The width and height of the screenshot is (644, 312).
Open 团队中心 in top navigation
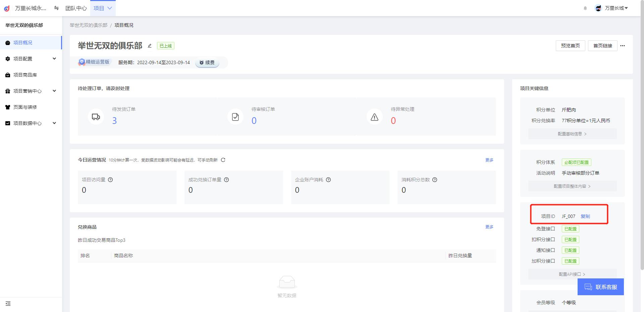pos(76,8)
